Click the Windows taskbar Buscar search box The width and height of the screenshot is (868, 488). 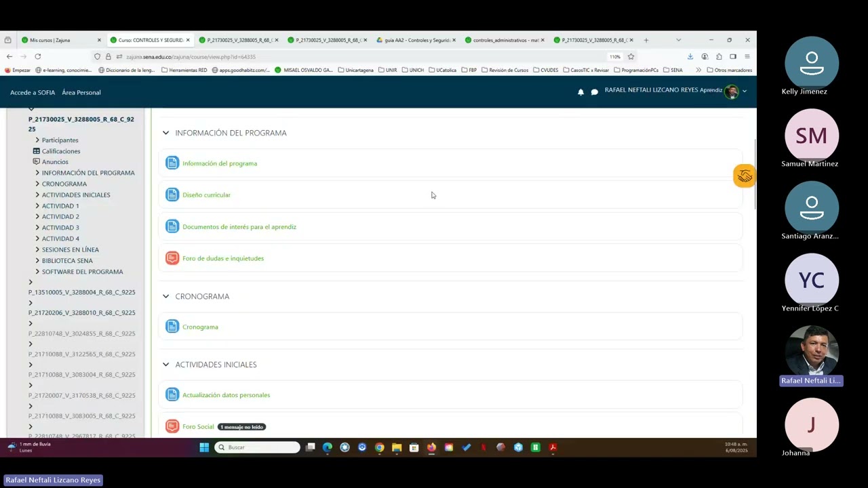click(257, 447)
